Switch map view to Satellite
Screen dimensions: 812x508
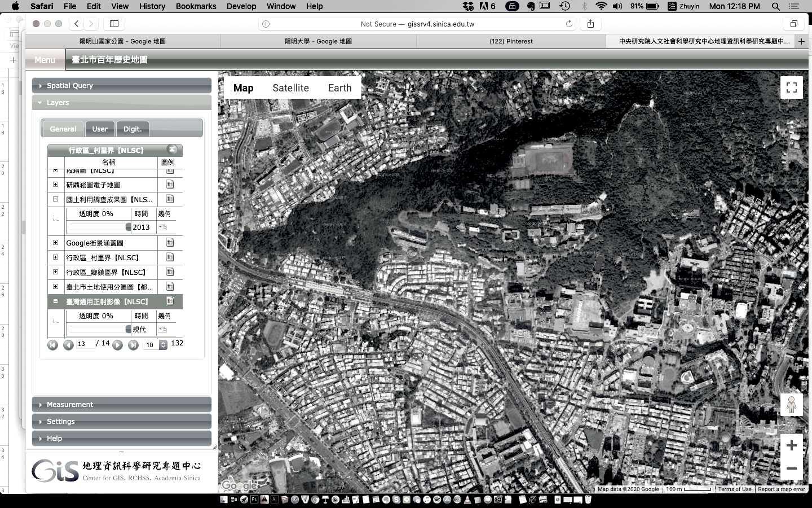(290, 88)
